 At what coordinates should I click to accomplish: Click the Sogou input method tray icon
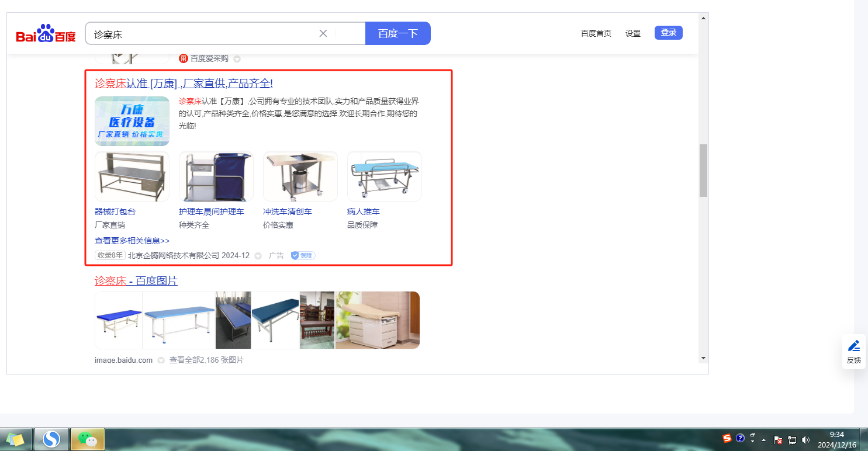click(x=727, y=438)
